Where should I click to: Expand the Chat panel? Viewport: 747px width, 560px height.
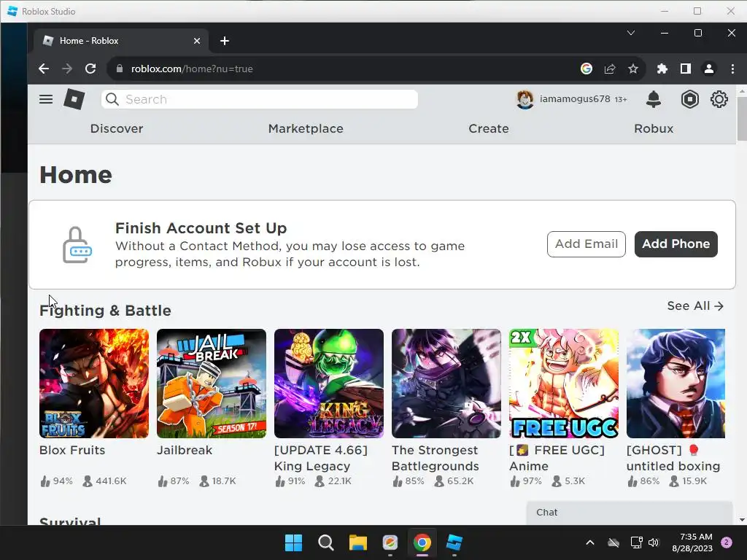pyautogui.click(x=629, y=513)
